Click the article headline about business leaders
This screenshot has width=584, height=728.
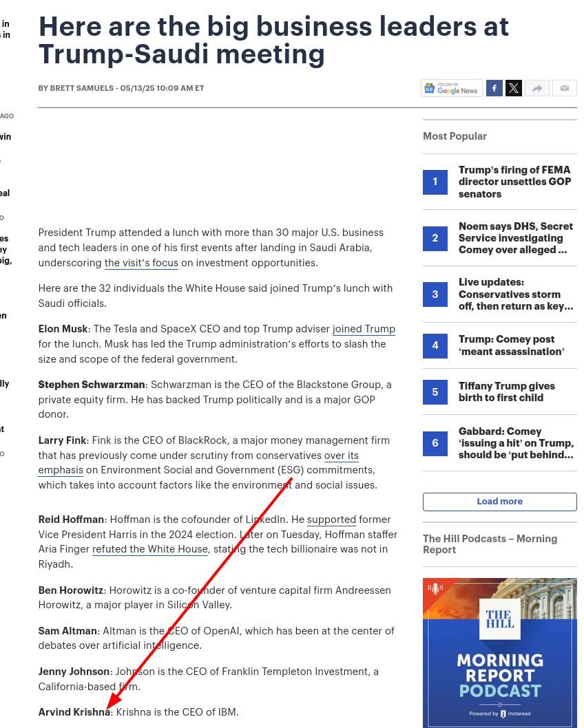pos(273,41)
